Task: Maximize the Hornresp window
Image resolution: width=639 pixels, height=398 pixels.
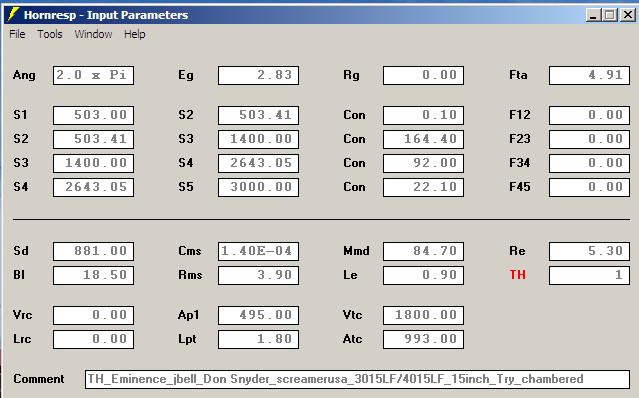Action: coord(610,15)
